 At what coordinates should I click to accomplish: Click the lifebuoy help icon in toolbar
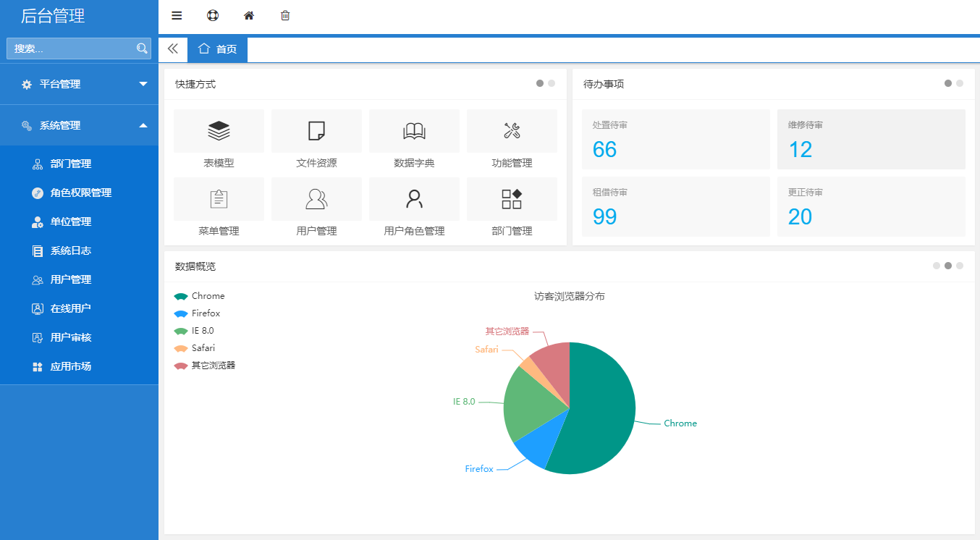(x=213, y=16)
